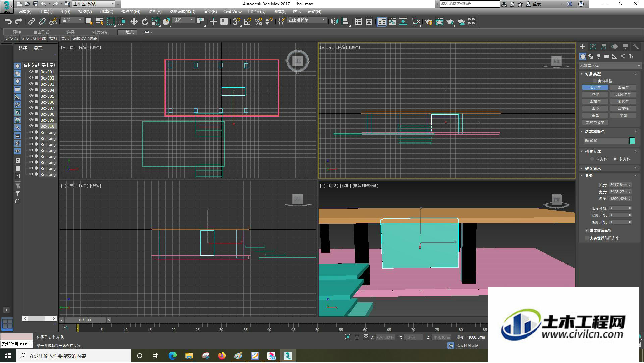This screenshot has height=363, width=644.
Task: Toggle visibility eye of Box010
Action: [x=31, y=126]
